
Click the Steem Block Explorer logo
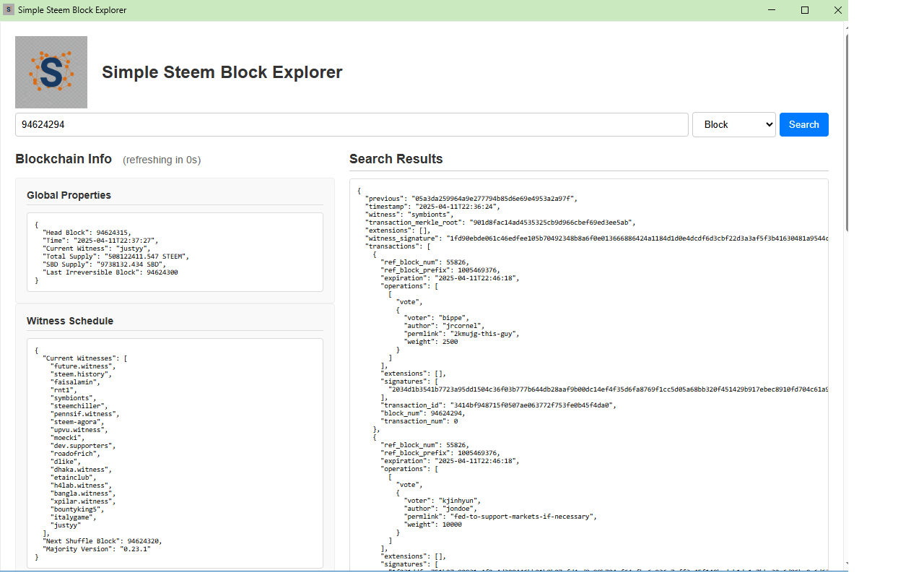coord(51,72)
